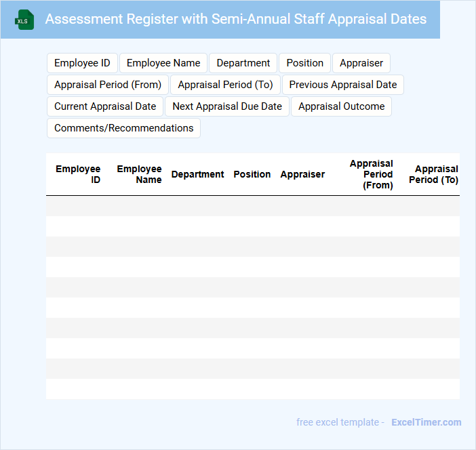
Task: Click the Employee ID column header
Action: pos(78,174)
